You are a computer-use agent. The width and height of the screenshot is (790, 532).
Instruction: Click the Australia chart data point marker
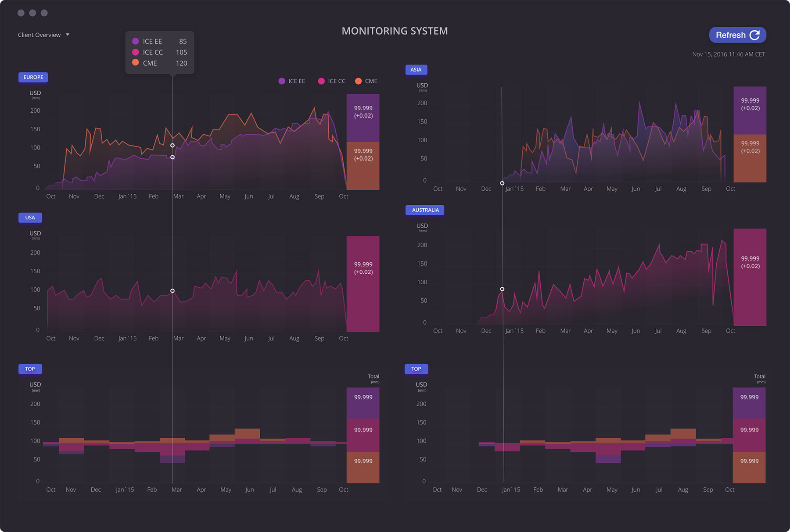pos(502,289)
